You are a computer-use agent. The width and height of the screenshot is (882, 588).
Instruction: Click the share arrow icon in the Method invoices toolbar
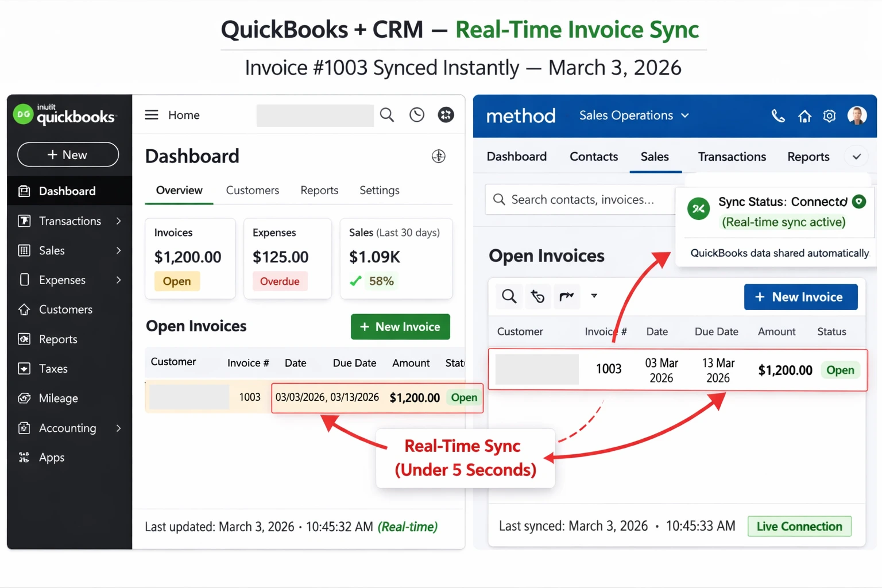click(x=567, y=296)
